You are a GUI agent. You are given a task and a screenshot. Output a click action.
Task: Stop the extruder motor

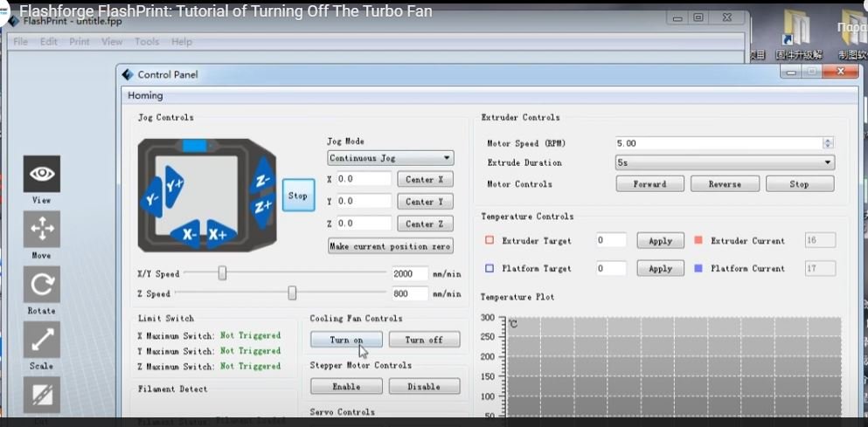[800, 183]
